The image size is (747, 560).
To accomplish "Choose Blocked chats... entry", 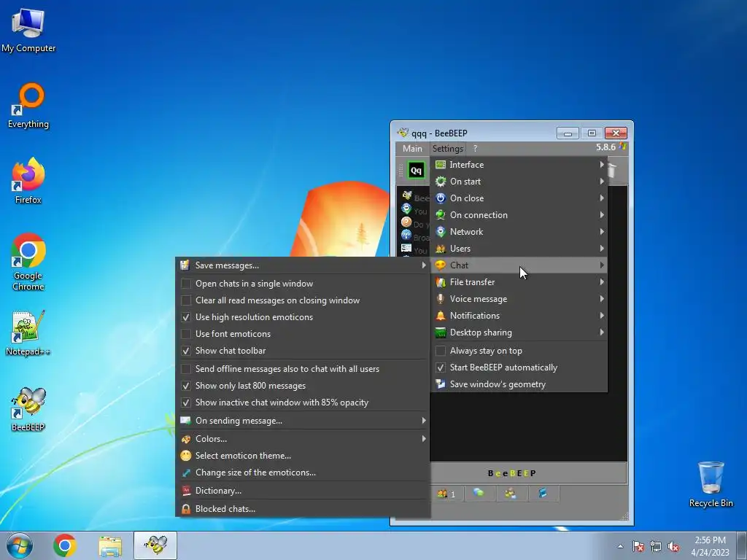I will (303, 509).
